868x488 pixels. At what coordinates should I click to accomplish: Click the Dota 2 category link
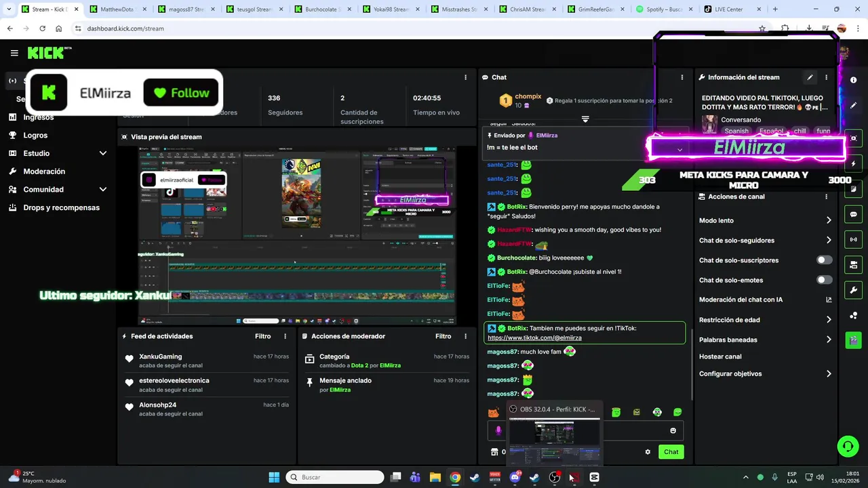pyautogui.click(x=360, y=365)
